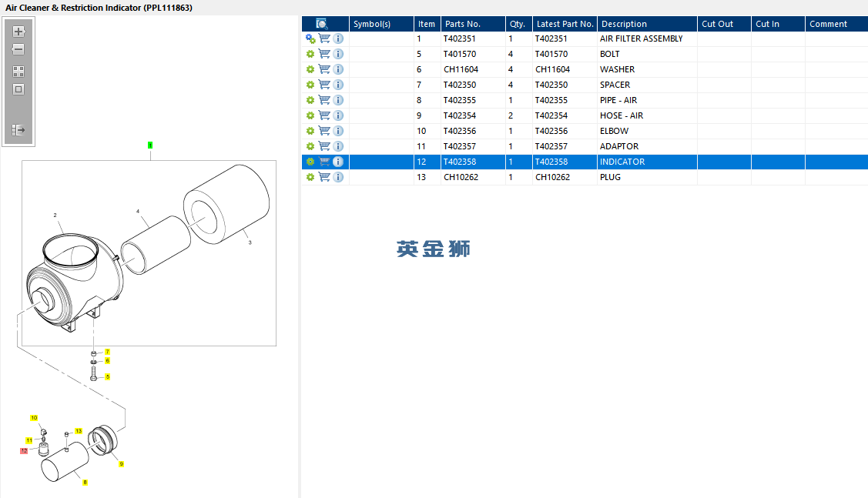Click the Item column header
Image resolution: width=868 pixels, height=498 pixels.
427,24
